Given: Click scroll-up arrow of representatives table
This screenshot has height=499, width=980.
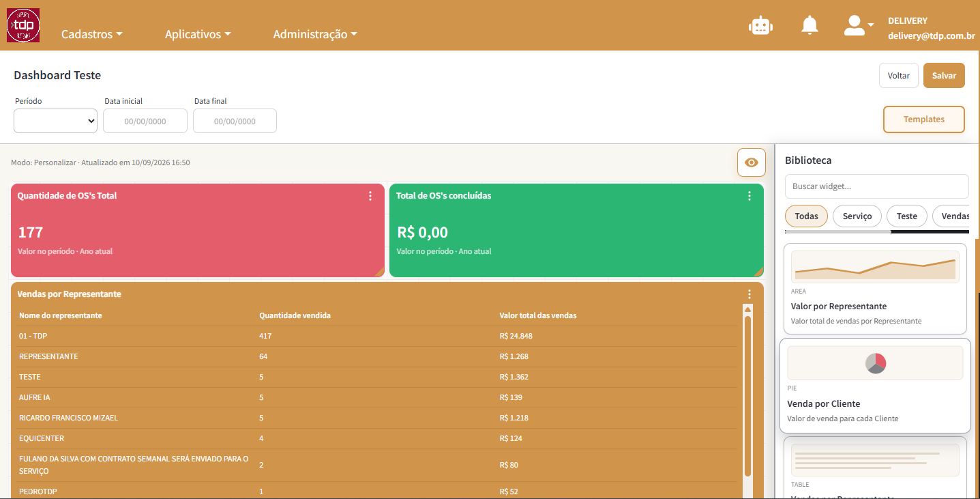Looking at the screenshot, I should click(x=747, y=309).
